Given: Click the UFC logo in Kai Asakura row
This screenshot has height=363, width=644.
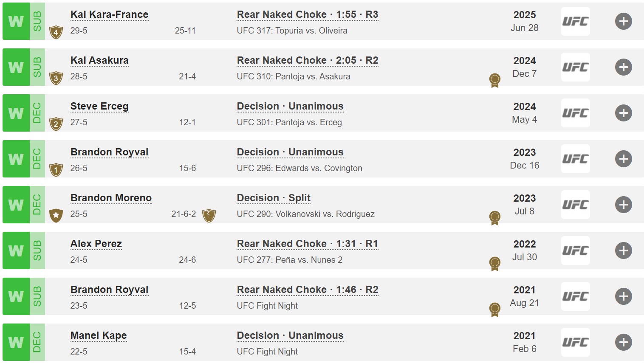Looking at the screenshot, I should click(575, 67).
